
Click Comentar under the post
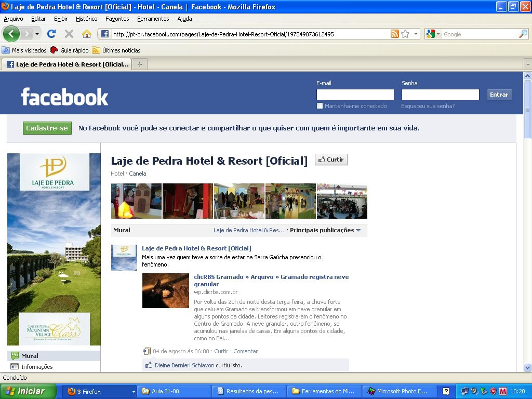click(245, 351)
